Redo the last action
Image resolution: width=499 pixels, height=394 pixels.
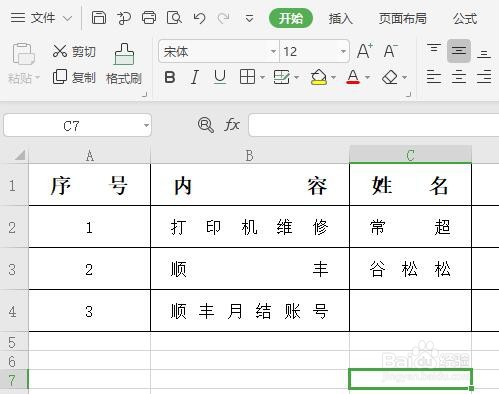coord(224,18)
